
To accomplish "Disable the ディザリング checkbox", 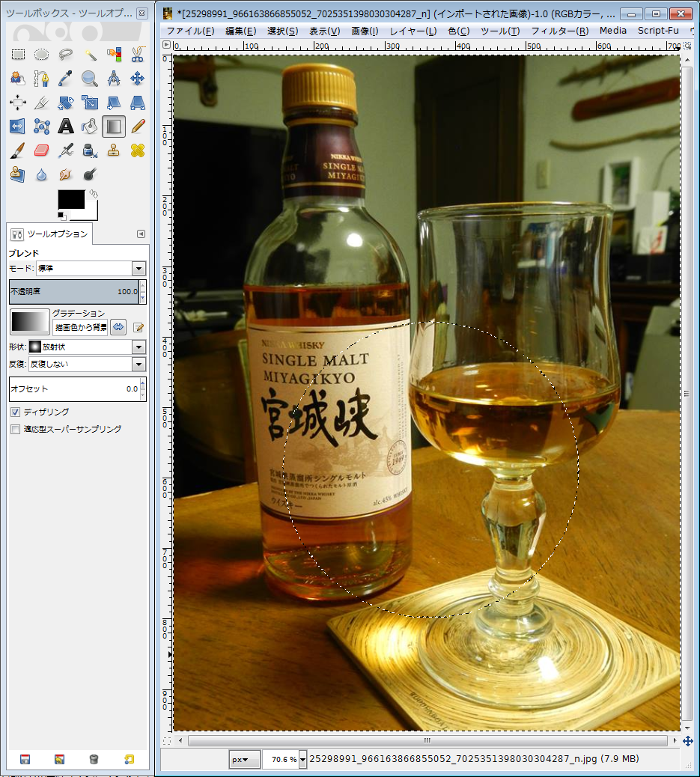I will pyautogui.click(x=15, y=412).
